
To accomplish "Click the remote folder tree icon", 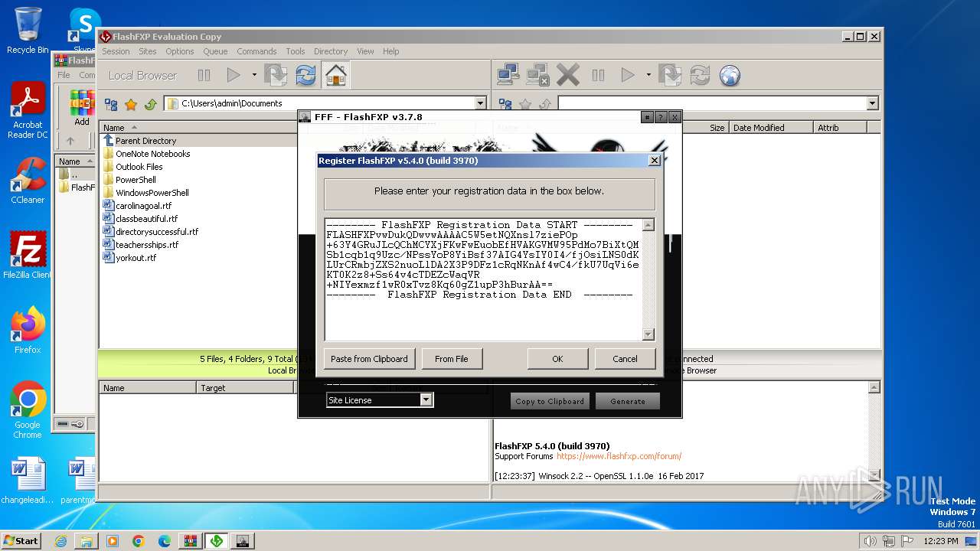I will coord(505,104).
